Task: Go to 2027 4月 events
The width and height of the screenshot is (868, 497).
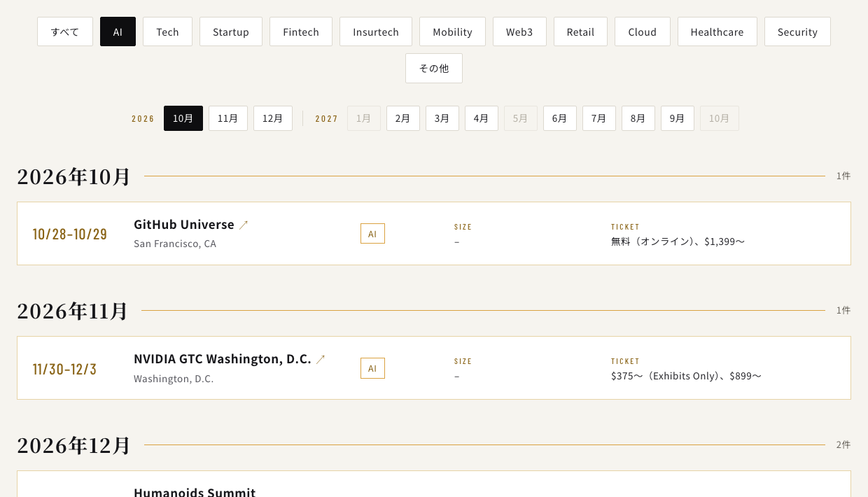Action: click(482, 118)
